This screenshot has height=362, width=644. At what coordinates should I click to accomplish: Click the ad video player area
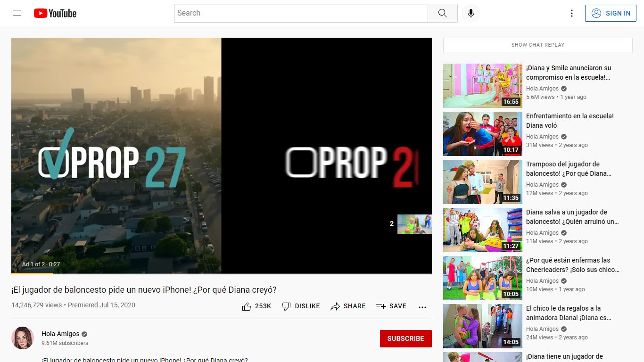[x=222, y=156]
